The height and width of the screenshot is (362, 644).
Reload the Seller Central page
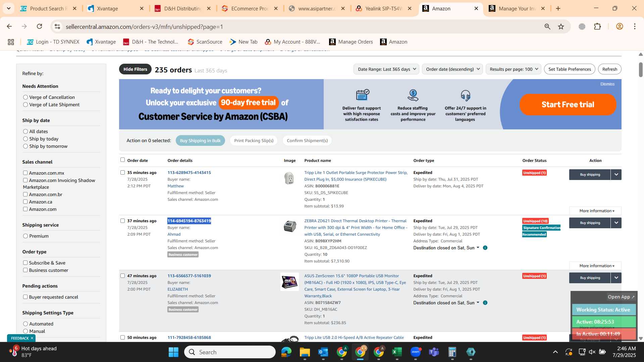point(40,26)
